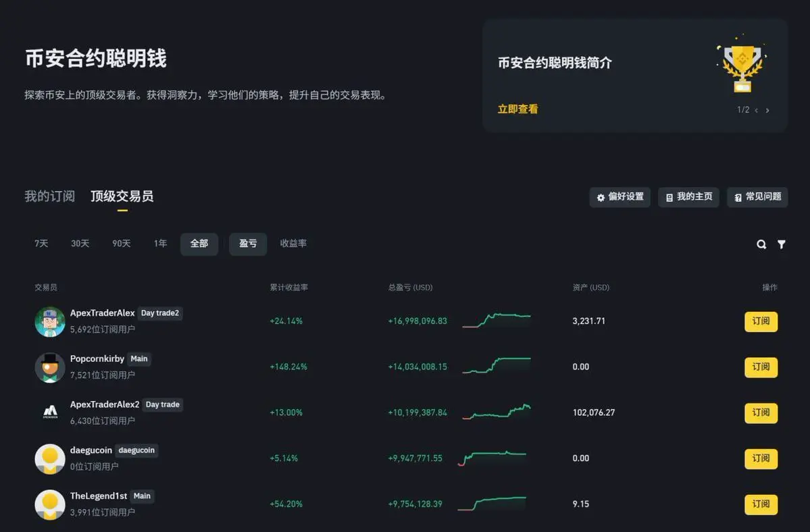Open Popcornkirby trader name

pyautogui.click(x=97, y=358)
